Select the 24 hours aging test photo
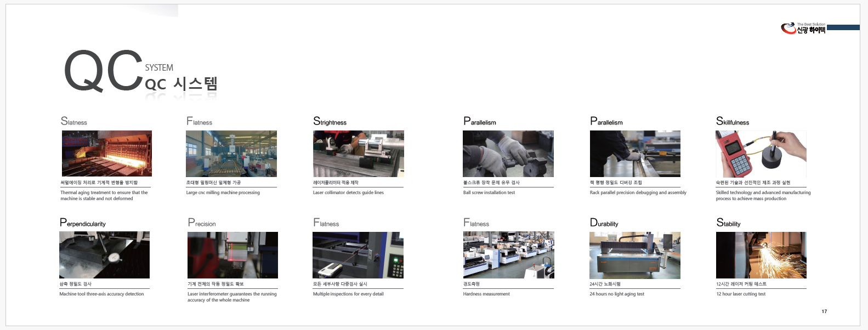Screen dimensions: 868x330 click(x=634, y=255)
